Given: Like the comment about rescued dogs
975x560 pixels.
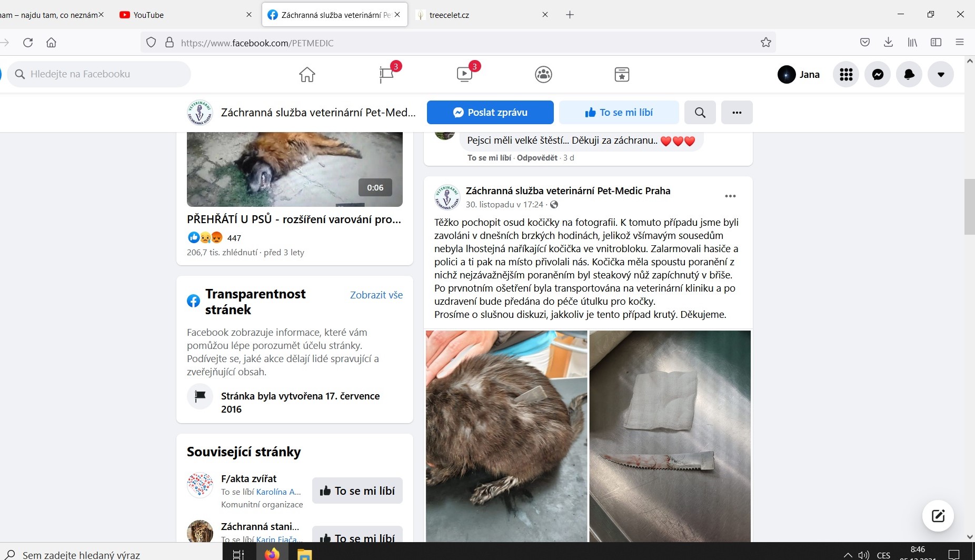Looking at the screenshot, I should coord(489,158).
